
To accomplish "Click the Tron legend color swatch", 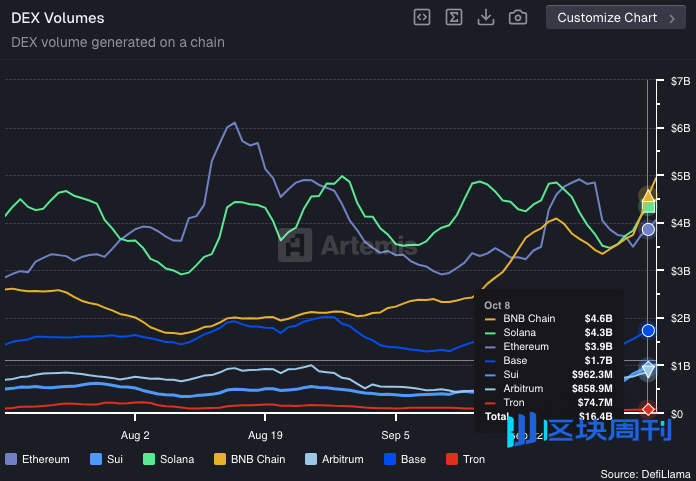I will [451, 459].
